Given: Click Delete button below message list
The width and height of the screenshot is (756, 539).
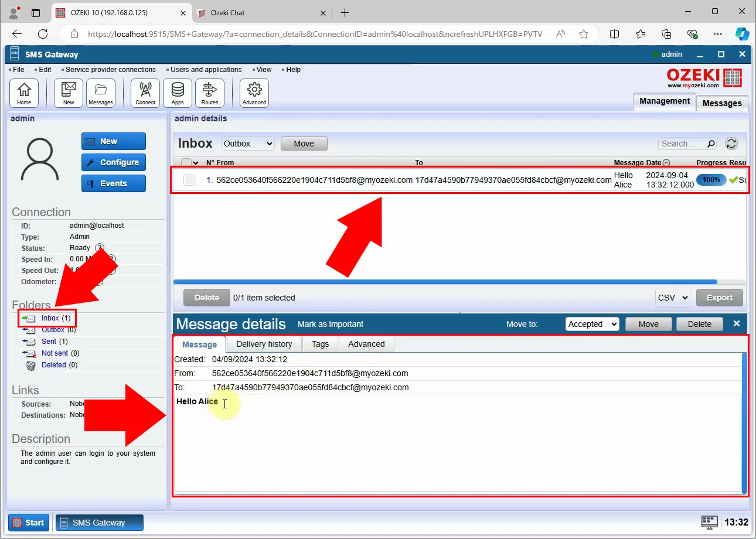Looking at the screenshot, I should [x=206, y=298].
